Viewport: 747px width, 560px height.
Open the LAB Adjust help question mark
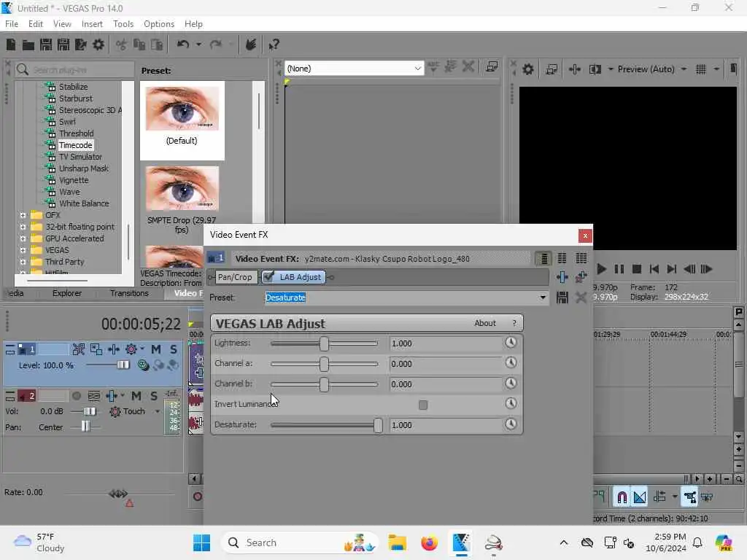514,323
